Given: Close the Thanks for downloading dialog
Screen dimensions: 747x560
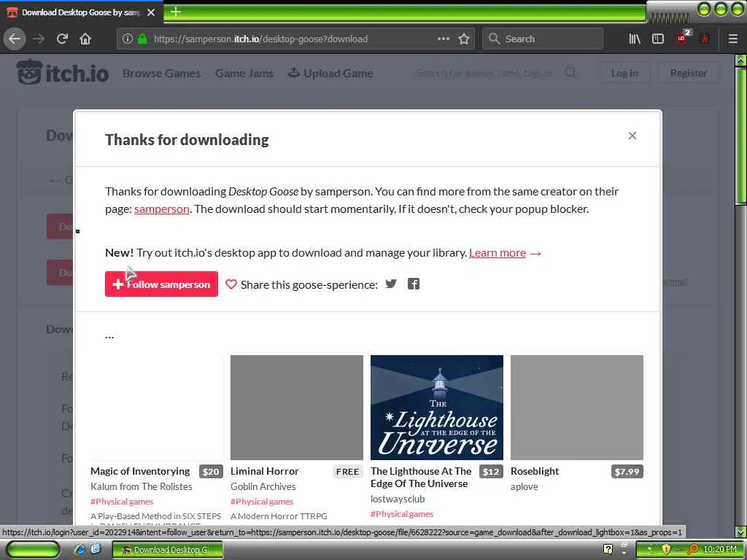Looking at the screenshot, I should coord(632,136).
